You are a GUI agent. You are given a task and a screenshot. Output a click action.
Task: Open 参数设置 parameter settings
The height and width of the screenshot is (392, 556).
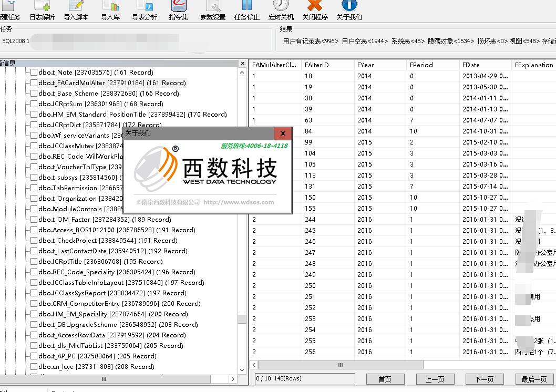[213, 11]
